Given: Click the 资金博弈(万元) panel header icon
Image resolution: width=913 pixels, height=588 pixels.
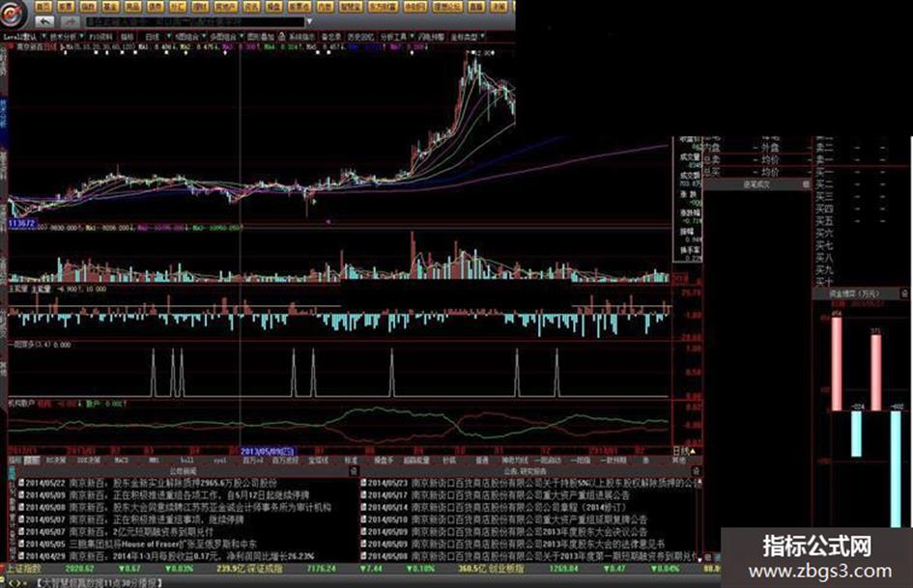Looking at the screenshot, I should point(904,294).
